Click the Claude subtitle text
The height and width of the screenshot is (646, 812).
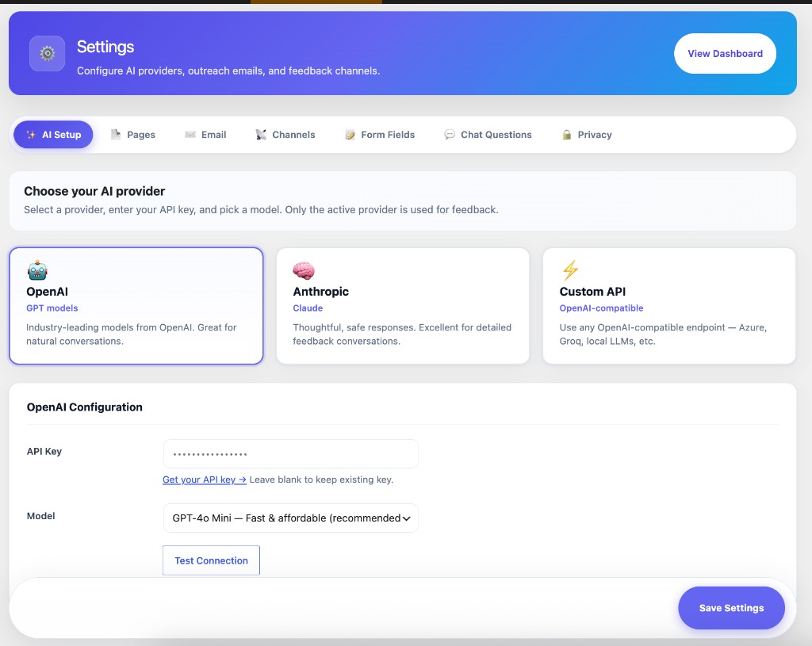tap(308, 308)
